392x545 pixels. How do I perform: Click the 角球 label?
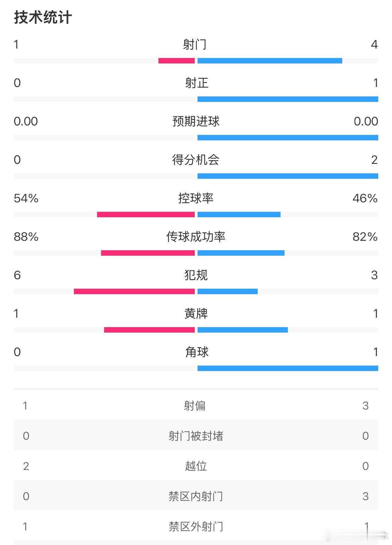197,352
